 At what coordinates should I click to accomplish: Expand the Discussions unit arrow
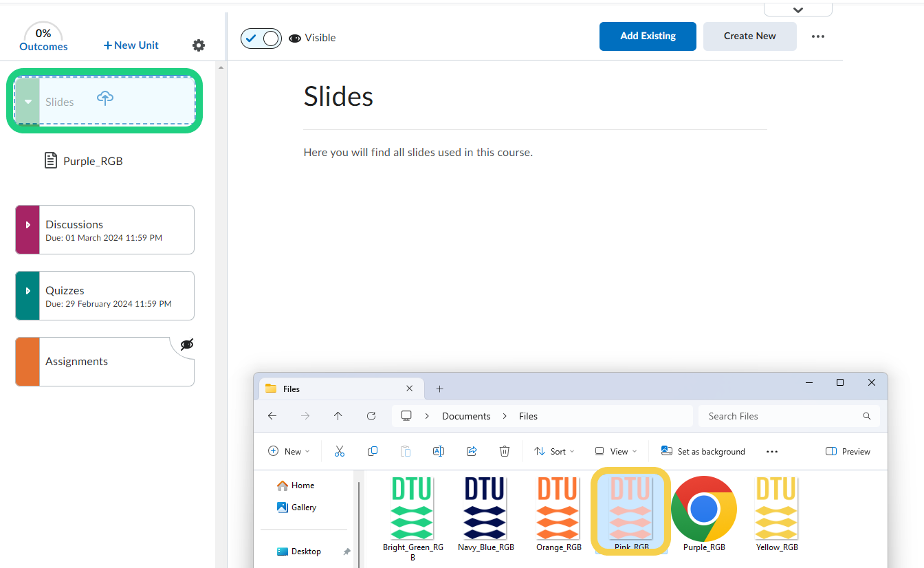(x=27, y=225)
